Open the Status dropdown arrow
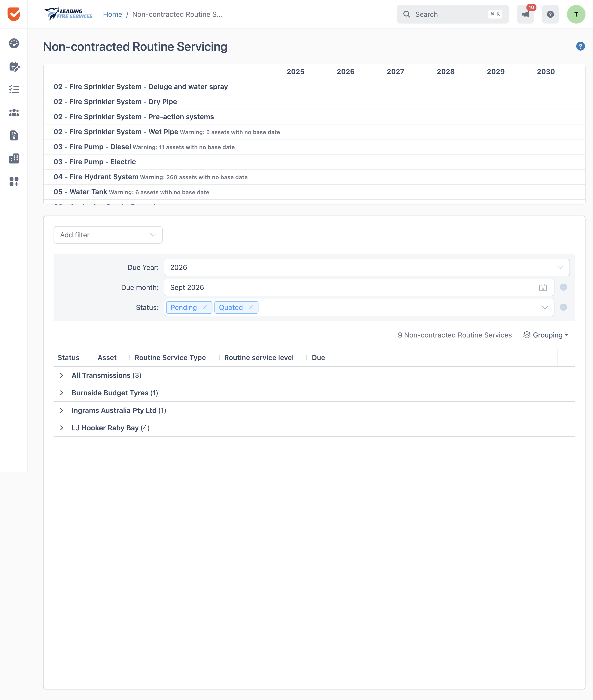This screenshot has height=700, width=593. (x=545, y=307)
